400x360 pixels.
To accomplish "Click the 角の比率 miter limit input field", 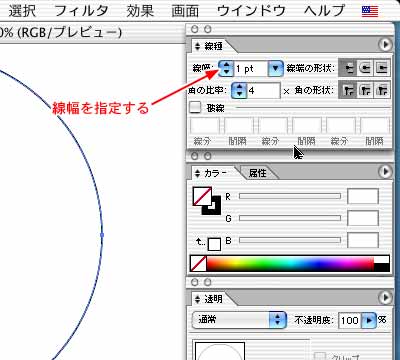I will click(263, 90).
